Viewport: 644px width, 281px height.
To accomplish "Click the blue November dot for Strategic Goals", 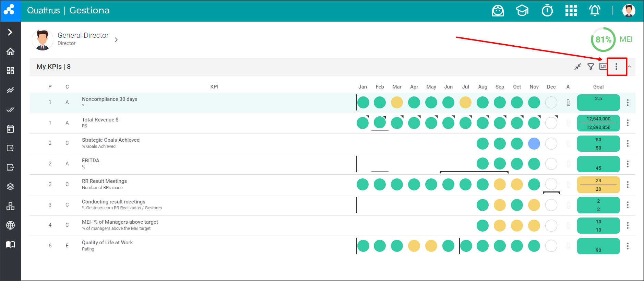I will pos(534,143).
